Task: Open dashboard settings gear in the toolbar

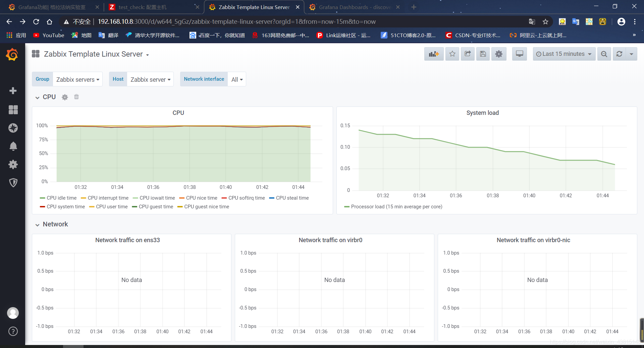Action: [x=499, y=54]
